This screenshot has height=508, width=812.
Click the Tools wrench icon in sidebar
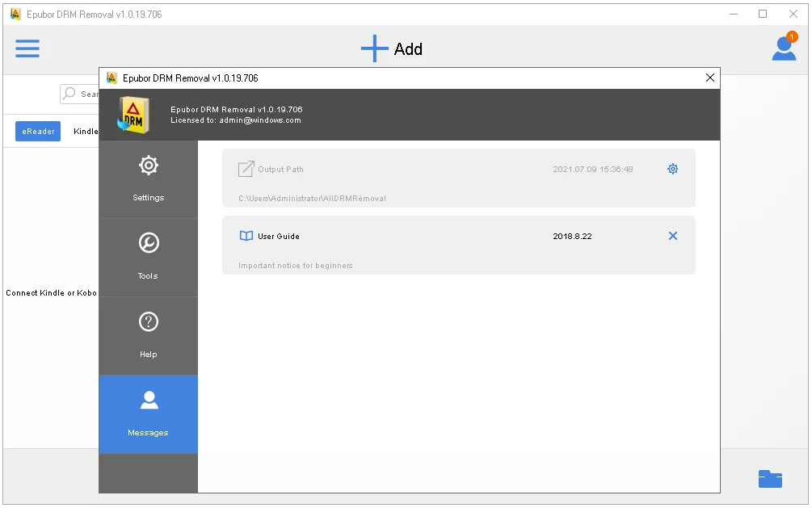[x=149, y=243]
